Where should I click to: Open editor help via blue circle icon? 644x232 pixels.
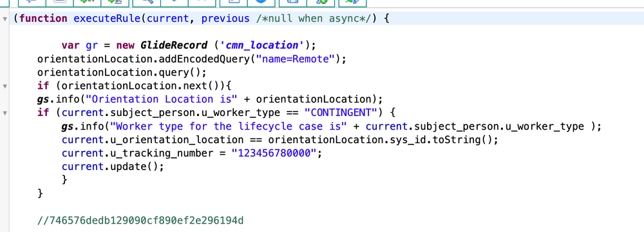(261, 2)
